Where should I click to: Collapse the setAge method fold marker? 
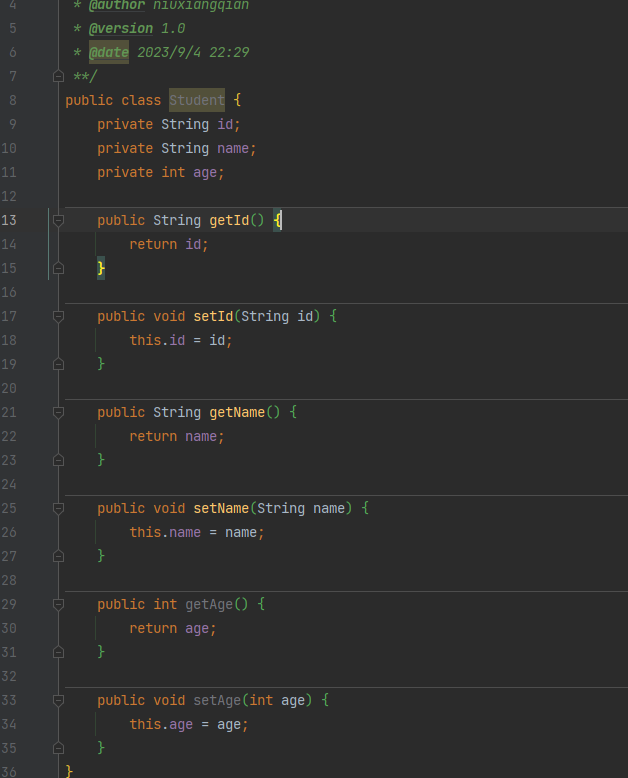coord(58,700)
